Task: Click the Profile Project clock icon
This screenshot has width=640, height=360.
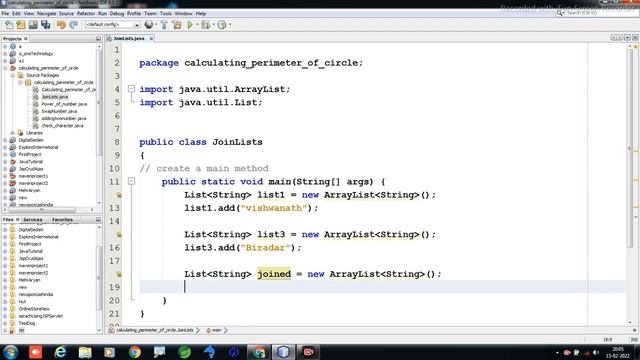Action: (x=222, y=25)
